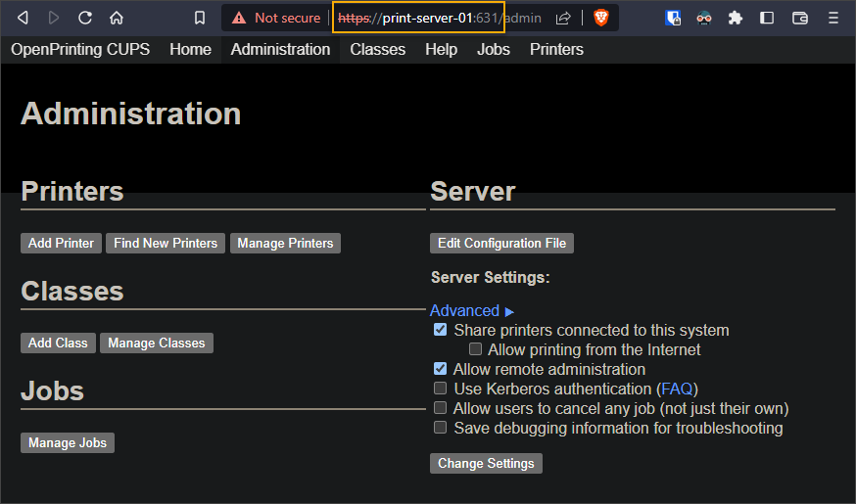Click the browser forward arrow
The width and height of the screenshot is (856, 504).
[54, 18]
